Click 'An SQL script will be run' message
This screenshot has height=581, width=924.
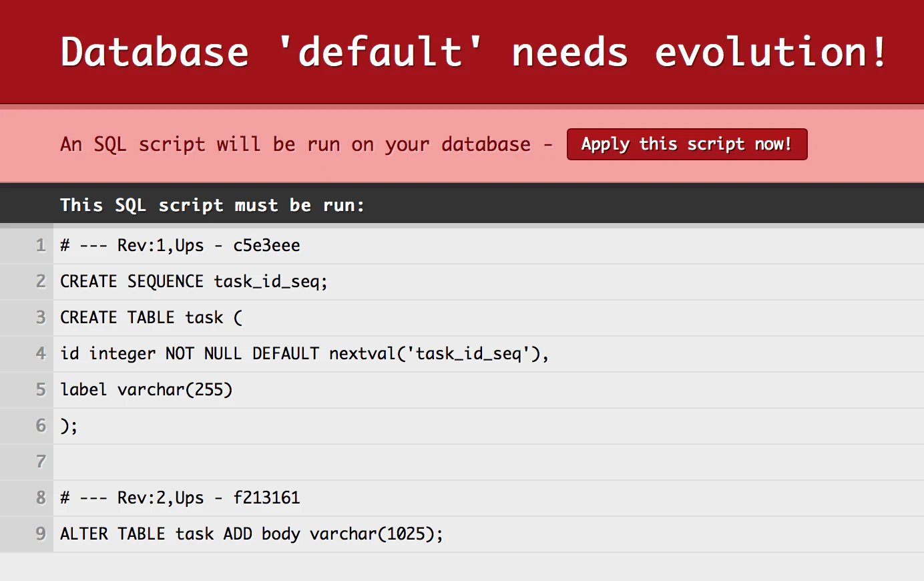pyautogui.click(x=306, y=144)
